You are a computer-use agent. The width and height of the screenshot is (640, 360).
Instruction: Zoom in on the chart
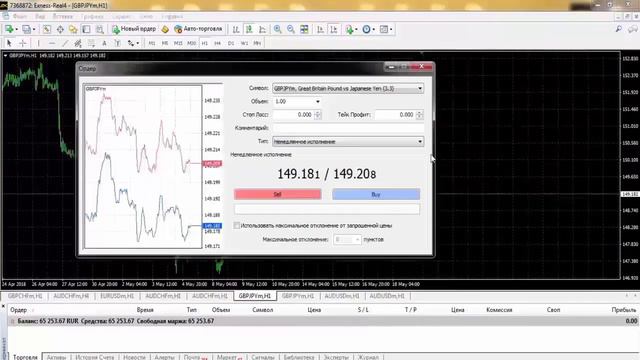tap(278, 29)
